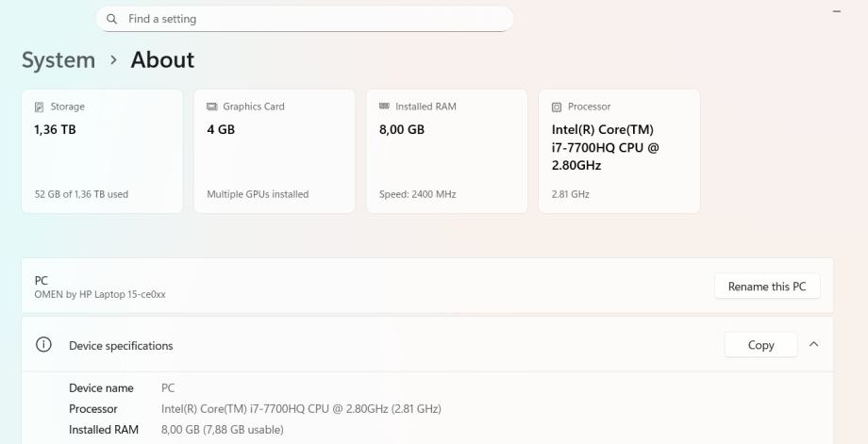Click the breadcrumb chevron between System and About

point(113,60)
